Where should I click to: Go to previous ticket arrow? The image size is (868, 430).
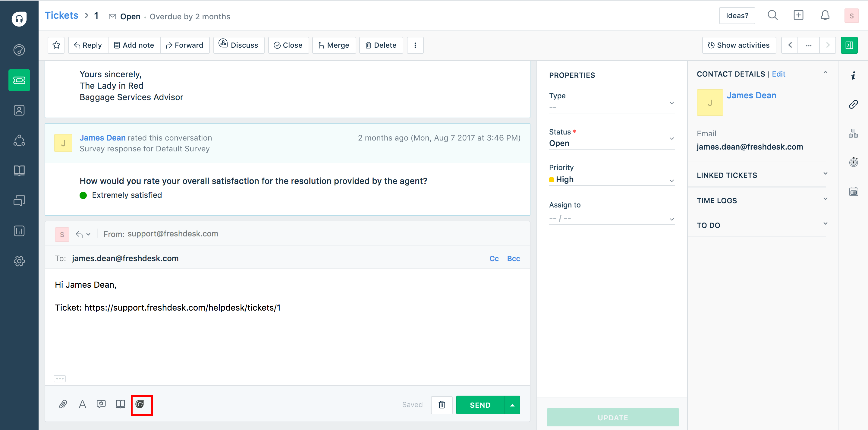coord(790,45)
